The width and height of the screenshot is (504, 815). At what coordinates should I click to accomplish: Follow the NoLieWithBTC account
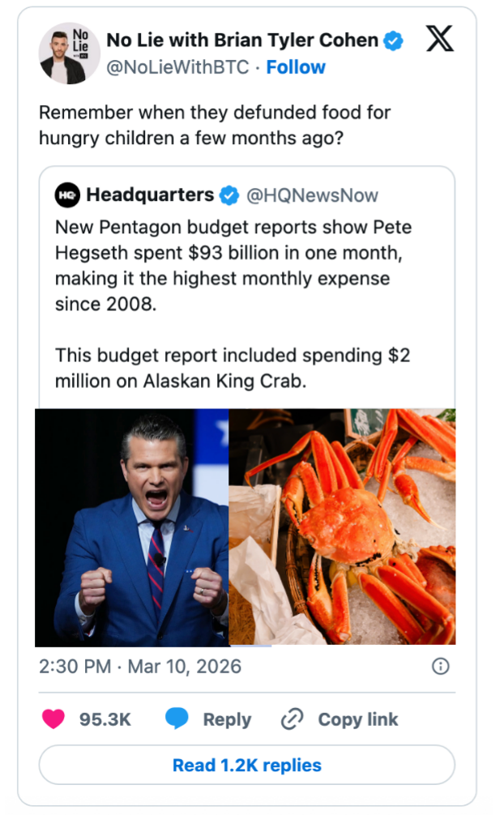point(296,68)
